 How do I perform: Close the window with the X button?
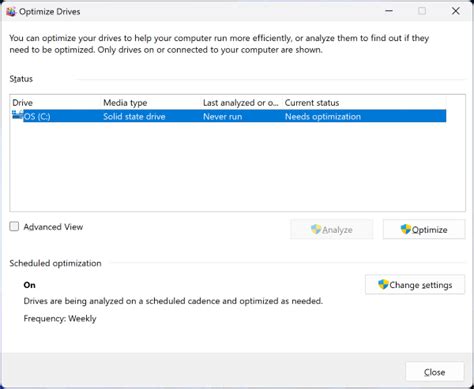click(456, 11)
